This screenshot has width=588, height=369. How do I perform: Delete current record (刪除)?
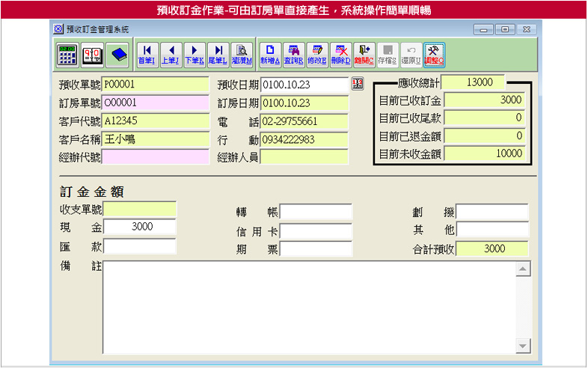340,53
